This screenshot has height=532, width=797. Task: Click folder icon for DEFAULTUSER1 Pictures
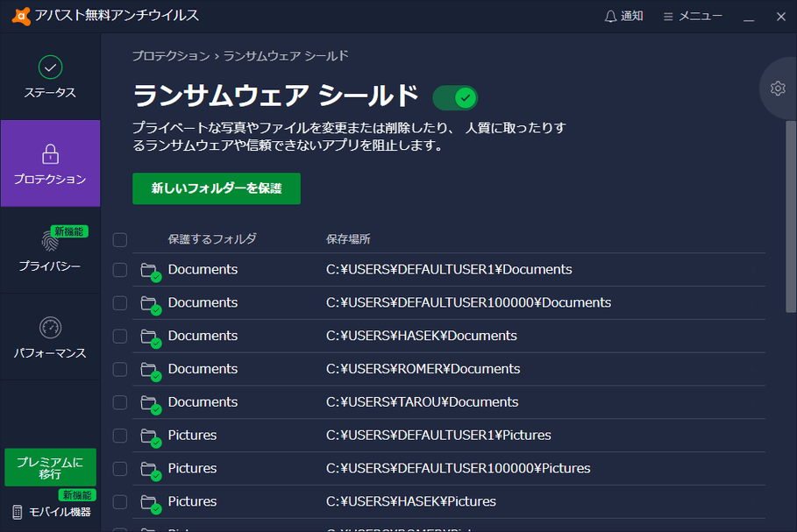tap(151, 437)
